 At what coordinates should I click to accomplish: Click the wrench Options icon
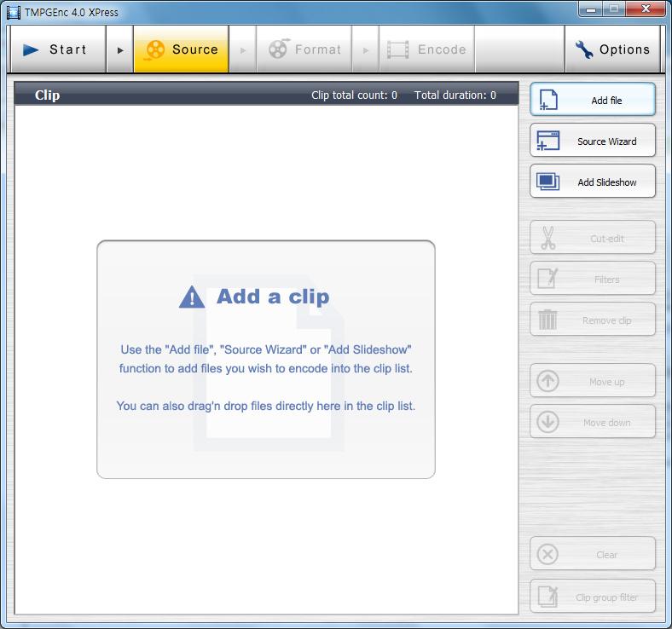coord(583,49)
